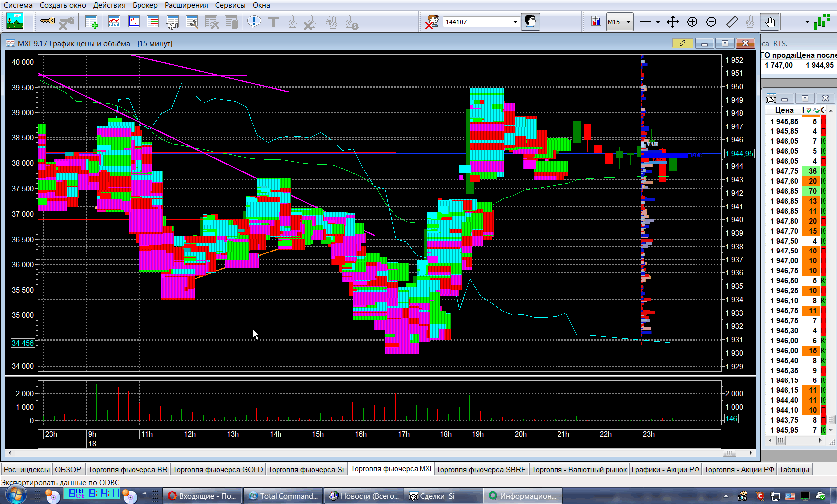Select the ruler measurement tool

(x=732, y=22)
